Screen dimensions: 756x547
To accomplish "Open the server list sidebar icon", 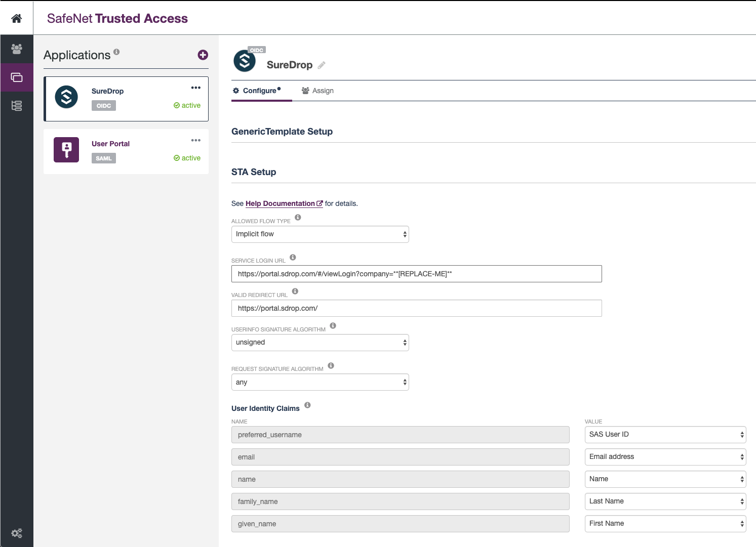I will click(x=17, y=106).
